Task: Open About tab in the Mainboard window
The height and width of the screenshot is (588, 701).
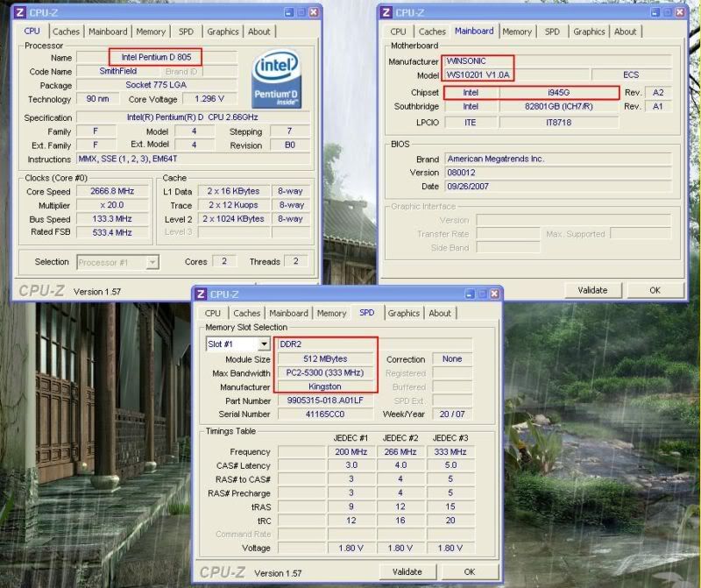Action: tap(625, 32)
